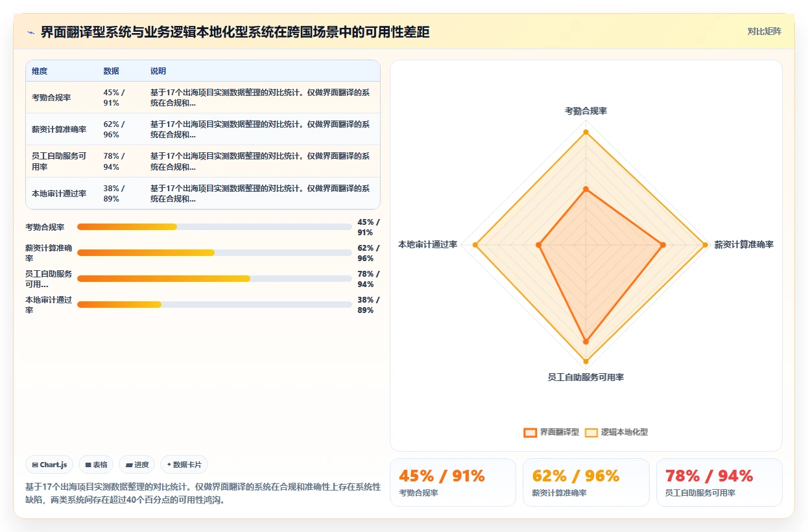The width and height of the screenshot is (808, 532).
Task: Click the inner 考勤合规率 radar data point
Action: (x=586, y=189)
